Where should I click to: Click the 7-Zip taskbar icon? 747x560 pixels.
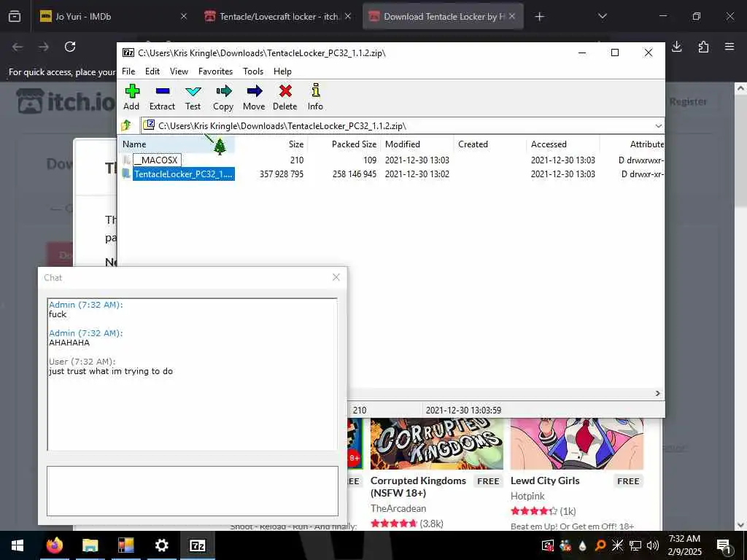(197, 545)
